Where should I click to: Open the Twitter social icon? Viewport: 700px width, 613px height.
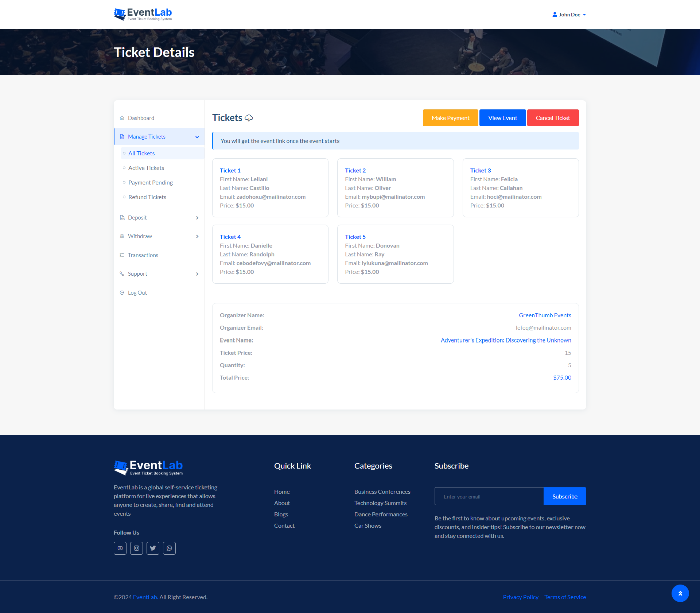(x=153, y=548)
